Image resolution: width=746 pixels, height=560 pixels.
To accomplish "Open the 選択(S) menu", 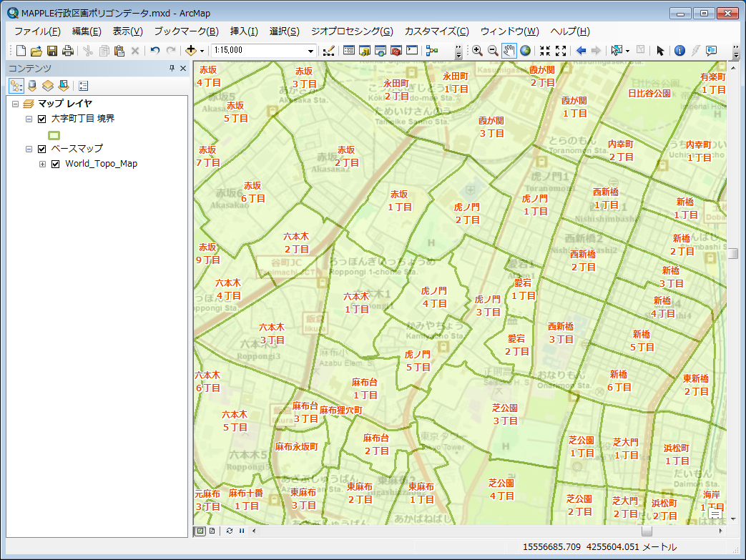I will point(285,31).
